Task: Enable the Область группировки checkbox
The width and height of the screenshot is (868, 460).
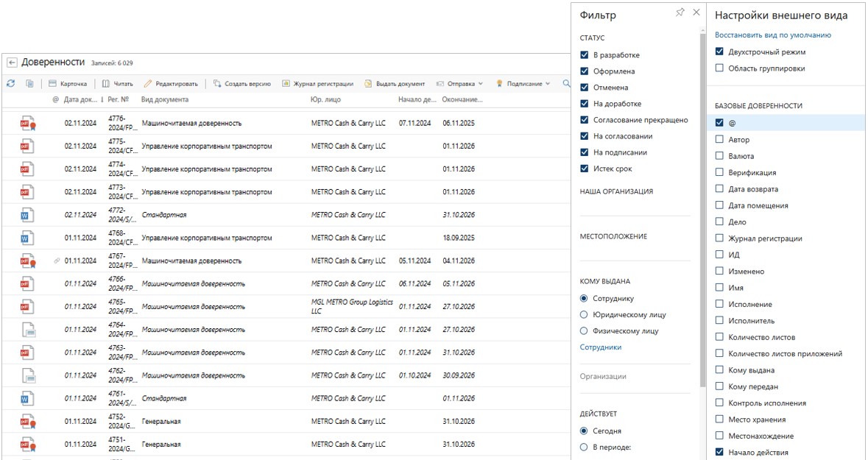Action: [719, 68]
